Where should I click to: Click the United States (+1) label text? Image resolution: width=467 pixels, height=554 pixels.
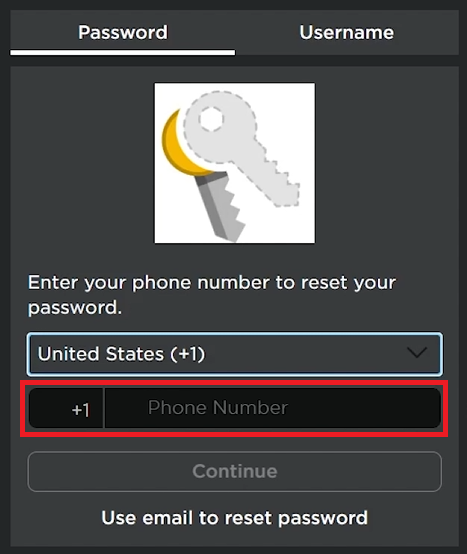pos(121,354)
